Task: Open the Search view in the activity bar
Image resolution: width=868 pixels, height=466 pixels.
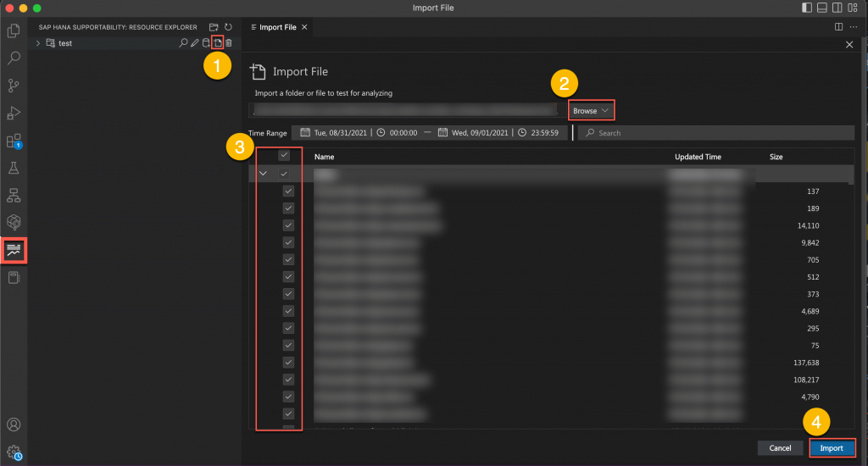Action: coord(14,58)
